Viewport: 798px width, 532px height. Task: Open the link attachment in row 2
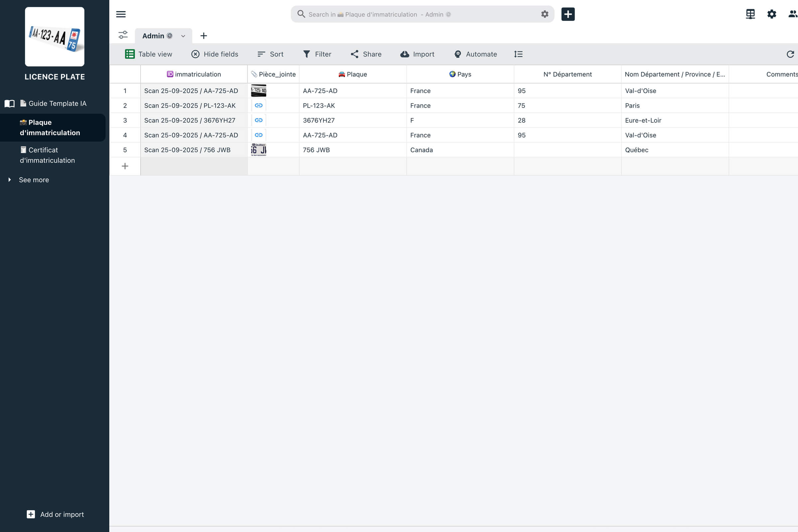[x=259, y=105]
